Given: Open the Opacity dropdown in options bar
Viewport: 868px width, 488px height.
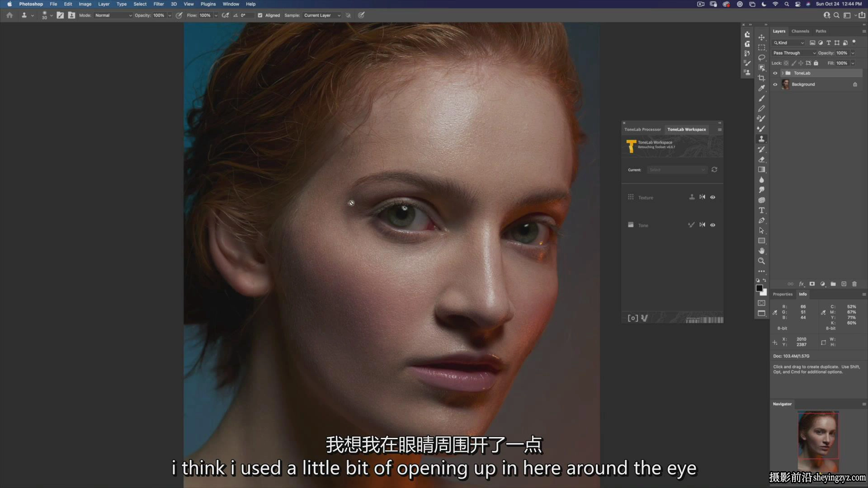Looking at the screenshot, I should tap(170, 15).
